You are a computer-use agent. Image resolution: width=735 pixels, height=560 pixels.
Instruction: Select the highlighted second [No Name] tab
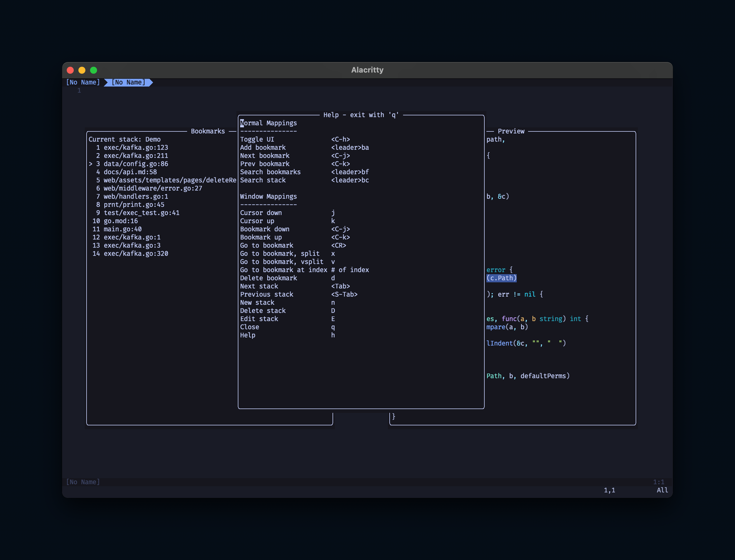click(128, 82)
